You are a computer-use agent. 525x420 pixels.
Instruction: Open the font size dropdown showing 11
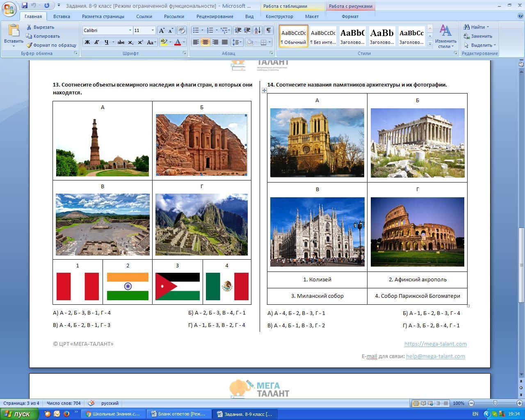pyautogui.click(x=153, y=30)
